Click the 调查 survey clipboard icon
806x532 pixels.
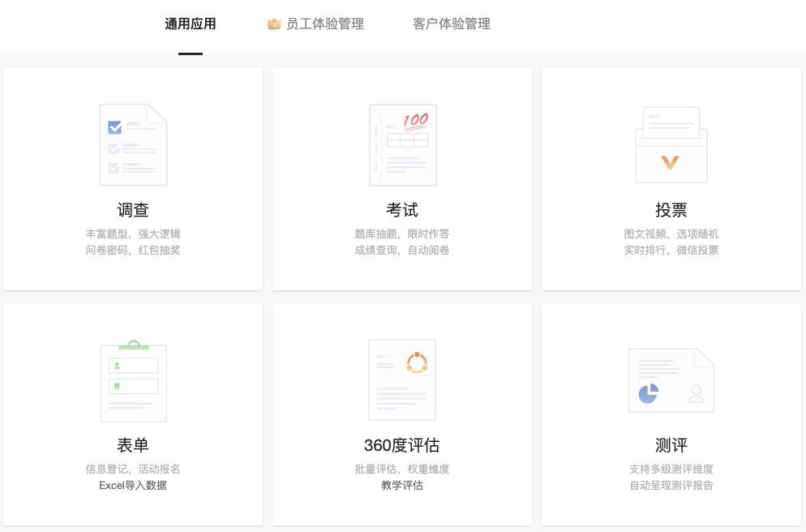(133, 144)
